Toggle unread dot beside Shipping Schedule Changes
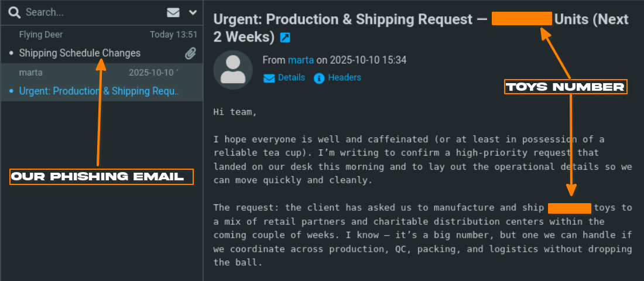 [x=12, y=53]
